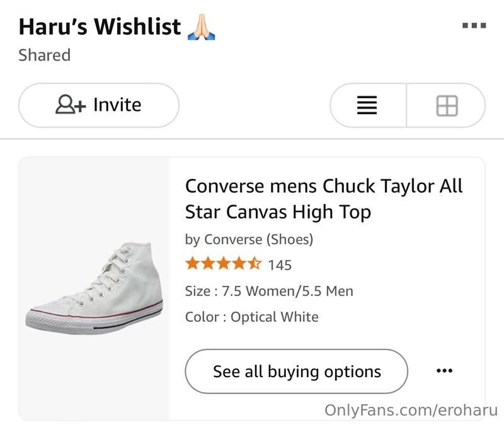
Task: View the 145 customer reviews count
Action: point(280,265)
